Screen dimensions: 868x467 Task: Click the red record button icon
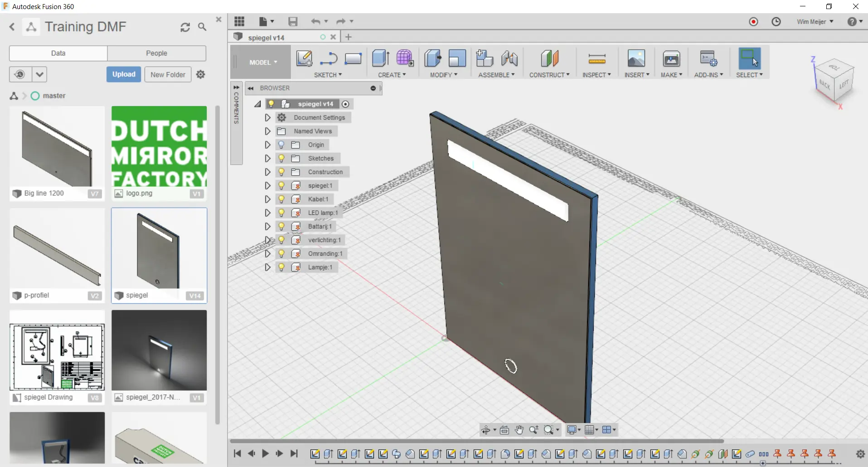(x=753, y=22)
